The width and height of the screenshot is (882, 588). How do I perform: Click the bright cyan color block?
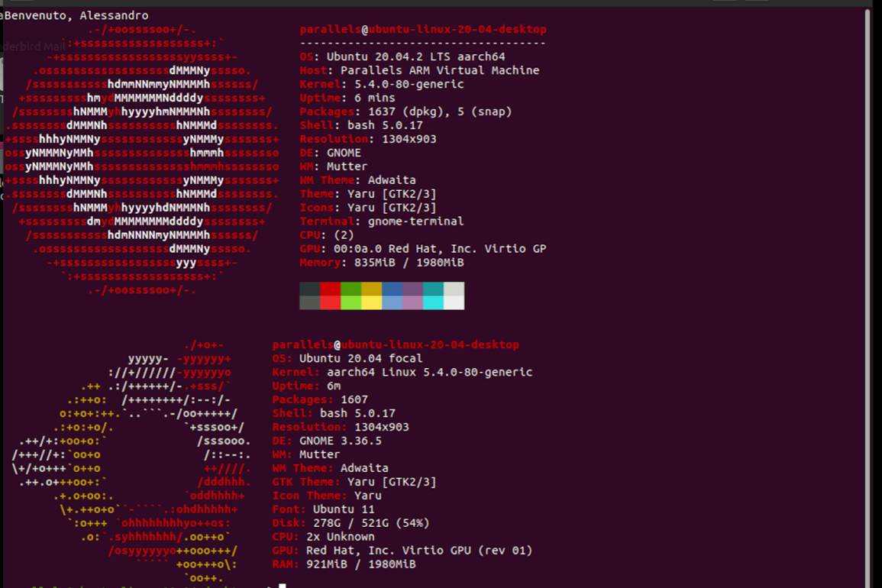(x=434, y=302)
